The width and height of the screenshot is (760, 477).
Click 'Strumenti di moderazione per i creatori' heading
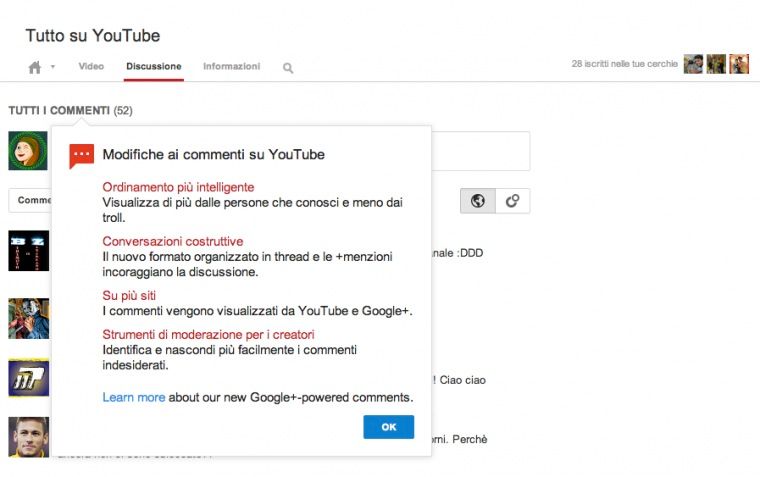click(208, 334)
